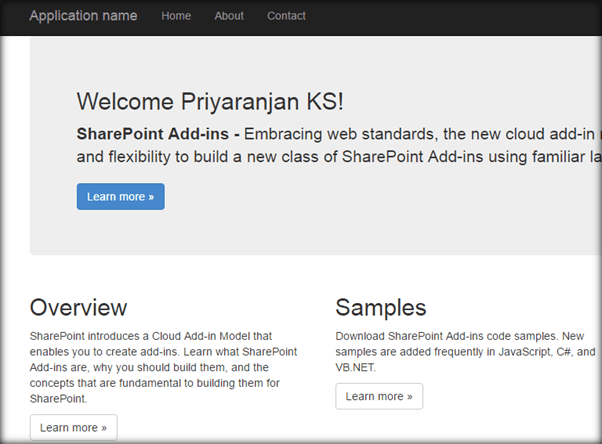Click the Samples description paragraph
This screenshot has width=602, height=444.
[x=465, y=351]
